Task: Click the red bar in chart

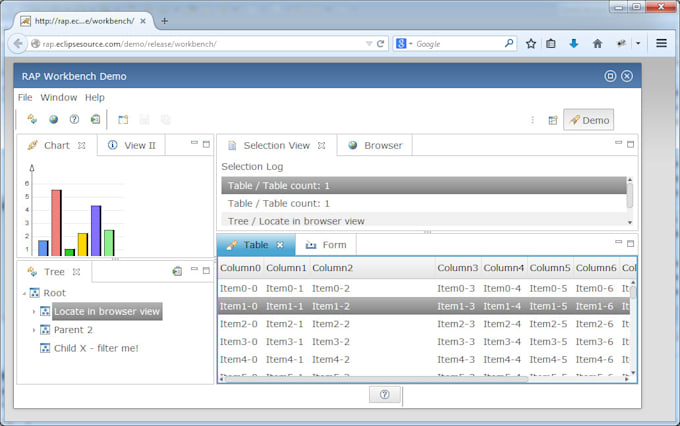Action: [56, 223]
